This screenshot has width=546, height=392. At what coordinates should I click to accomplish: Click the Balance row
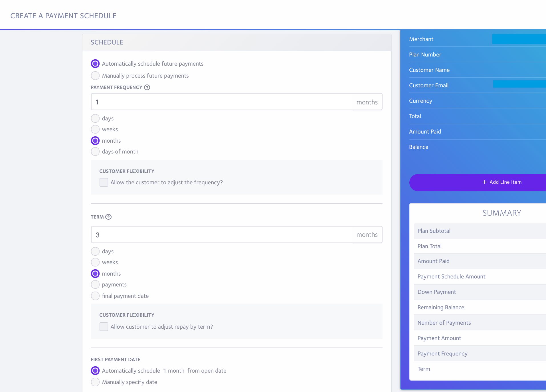click(x=478, y=147)
